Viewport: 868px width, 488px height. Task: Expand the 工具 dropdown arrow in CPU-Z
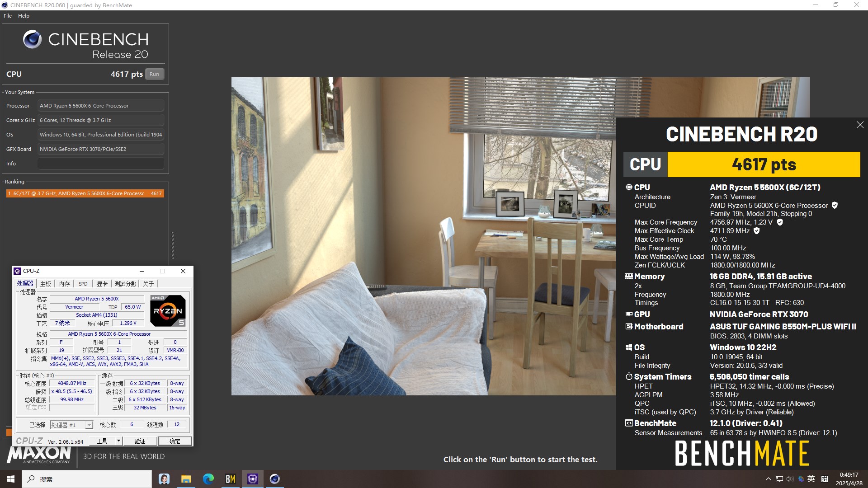(118, 441)
